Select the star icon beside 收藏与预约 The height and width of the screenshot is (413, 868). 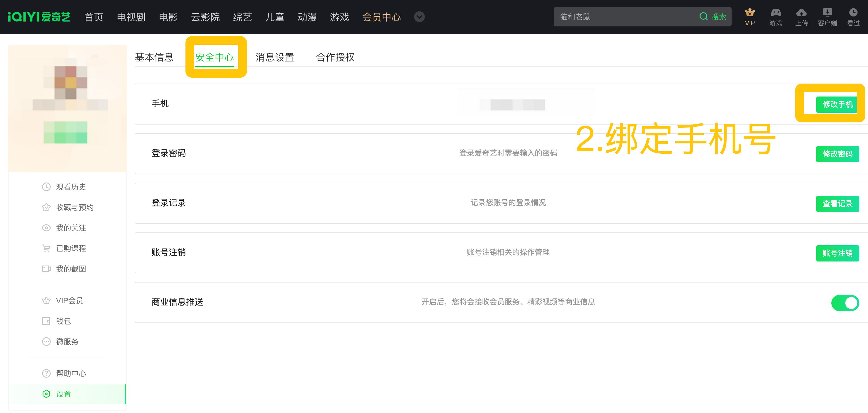click(x=46, y=207)
